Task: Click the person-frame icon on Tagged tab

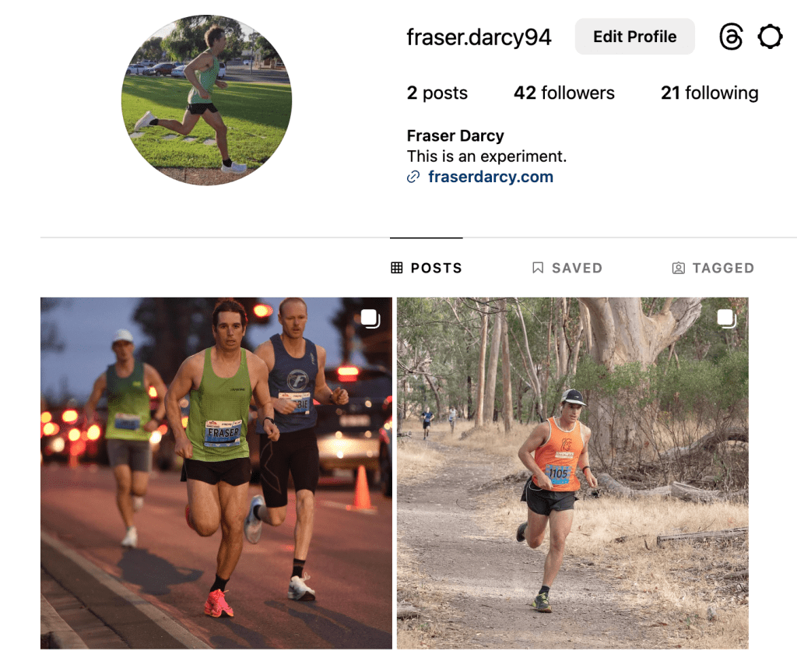Action: pyautogui.click(x=678, y=268)
